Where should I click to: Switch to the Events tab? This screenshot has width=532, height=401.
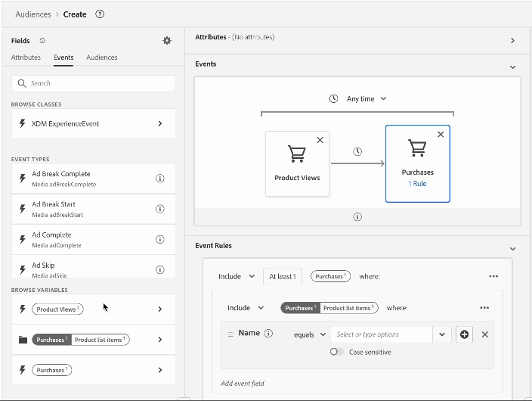coord(63,58)
